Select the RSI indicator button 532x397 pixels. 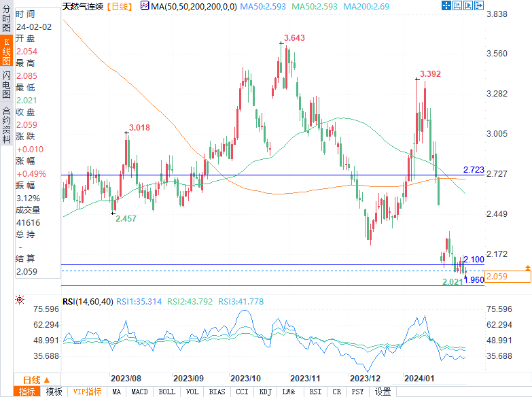click(315, 392)
